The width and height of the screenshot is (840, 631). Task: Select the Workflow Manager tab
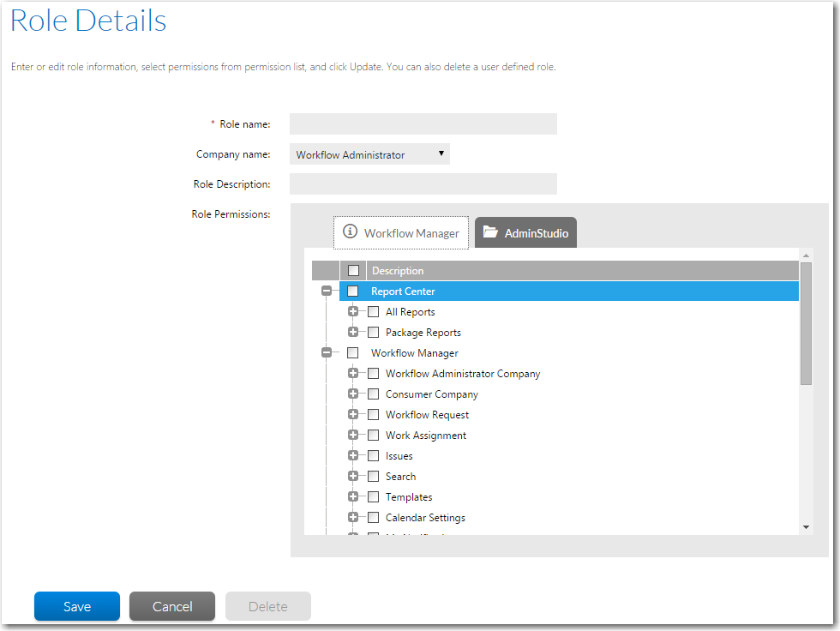401,233
